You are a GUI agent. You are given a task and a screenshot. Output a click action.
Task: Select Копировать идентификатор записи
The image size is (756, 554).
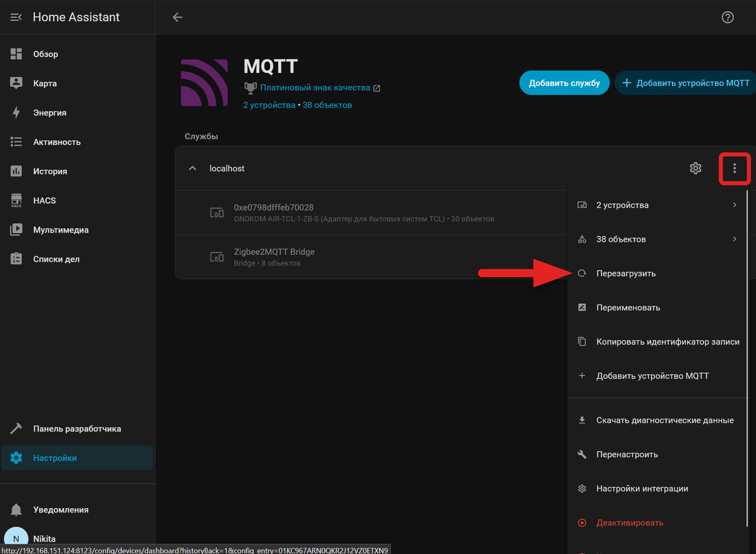(x=657, y=342)
